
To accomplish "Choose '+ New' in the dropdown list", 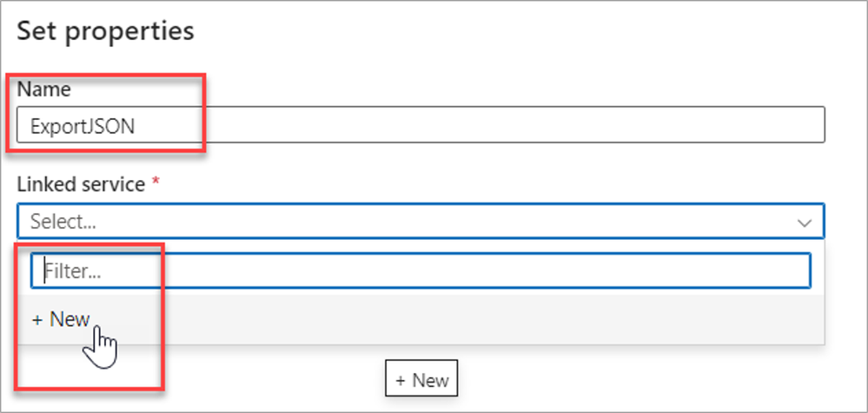I will click(61, 319).
